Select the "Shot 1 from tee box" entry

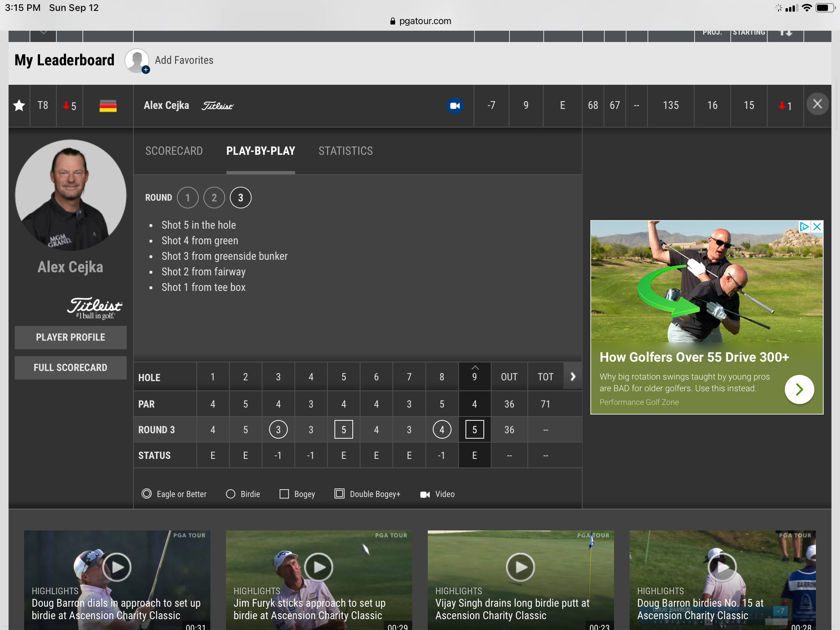click(204, 287)
